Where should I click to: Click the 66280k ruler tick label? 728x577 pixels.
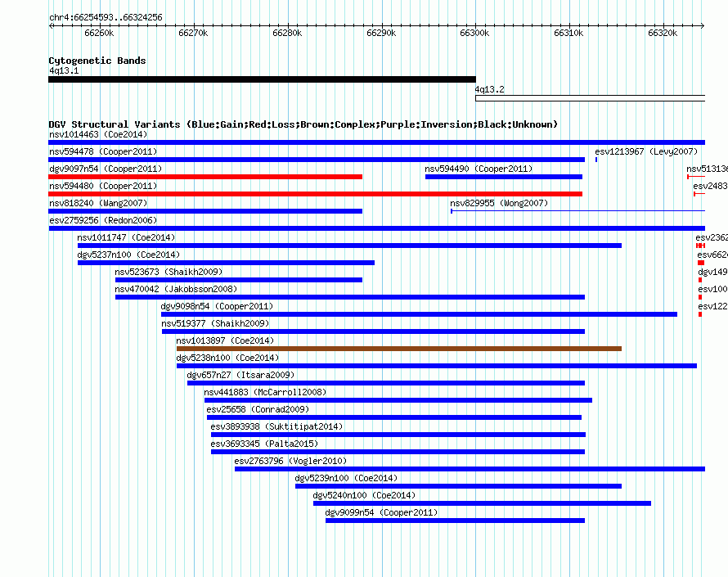pyautogui.click(x=287, y=33)
